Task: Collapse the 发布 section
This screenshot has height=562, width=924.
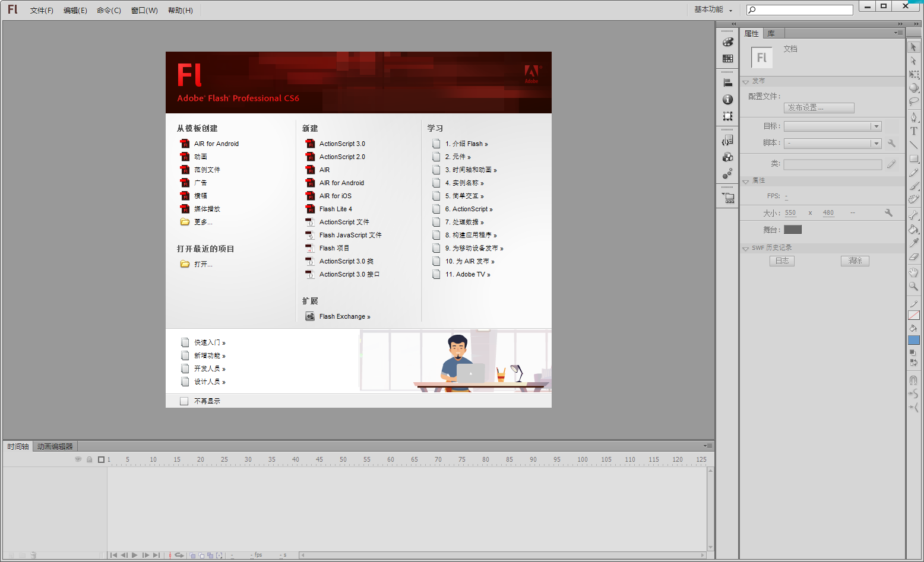Action: [745, 81]
